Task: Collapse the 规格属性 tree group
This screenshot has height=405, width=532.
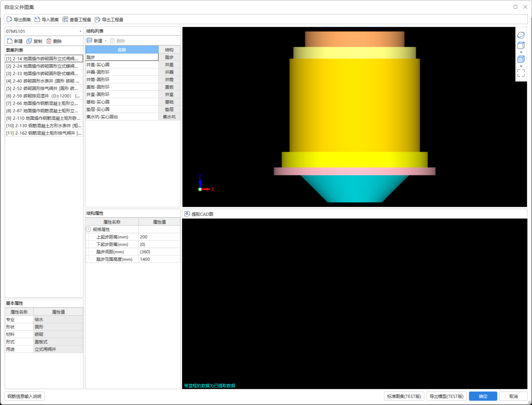Action: tap(89, 229)
